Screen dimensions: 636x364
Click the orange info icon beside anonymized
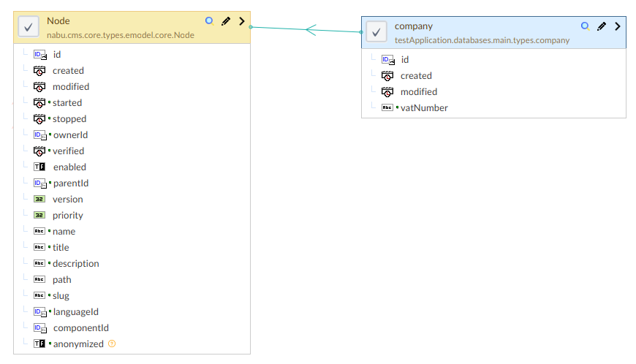click(x=112, y=344)
